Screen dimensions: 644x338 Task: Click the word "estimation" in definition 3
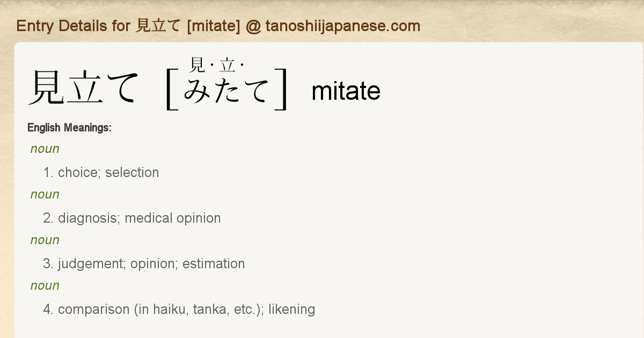214,264
